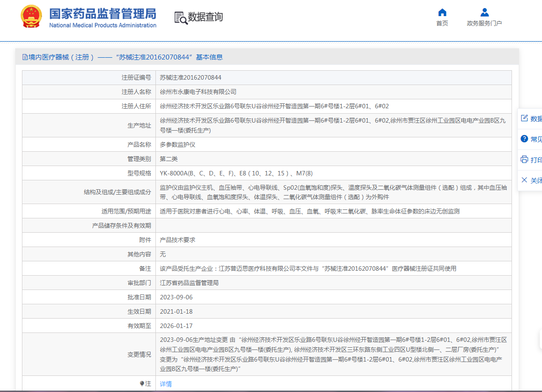Click registration number 苏械注准20162070844 value
Screen dimensions: 542x392
191,77
